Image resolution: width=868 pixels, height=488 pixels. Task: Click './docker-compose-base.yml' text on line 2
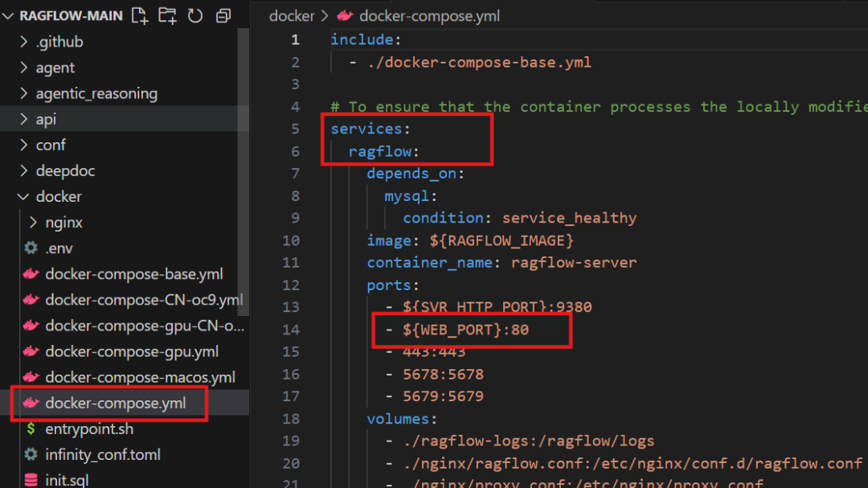(479, 62)
